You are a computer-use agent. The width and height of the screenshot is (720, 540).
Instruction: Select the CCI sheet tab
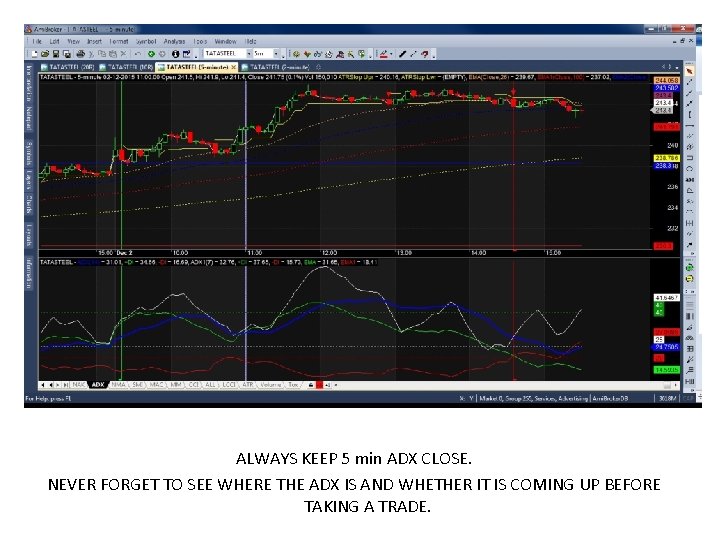pyautogui.click(x=194, y=385)
